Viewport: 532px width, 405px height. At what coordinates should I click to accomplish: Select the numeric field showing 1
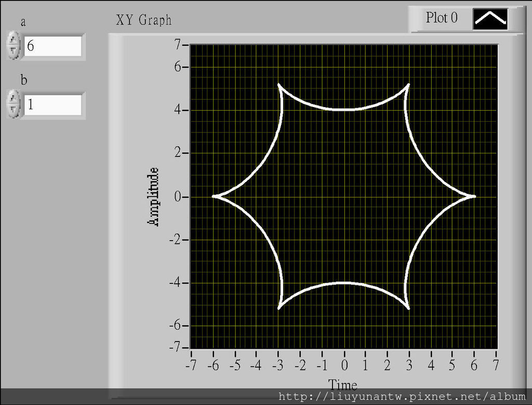point(52,104)
